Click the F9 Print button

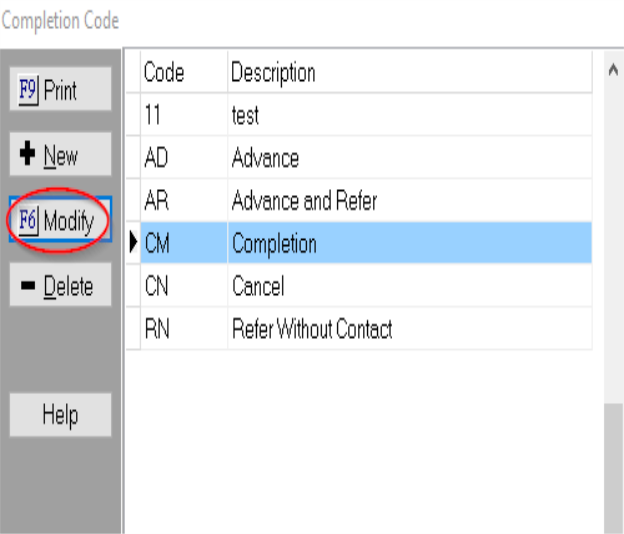tap(60, 91)
